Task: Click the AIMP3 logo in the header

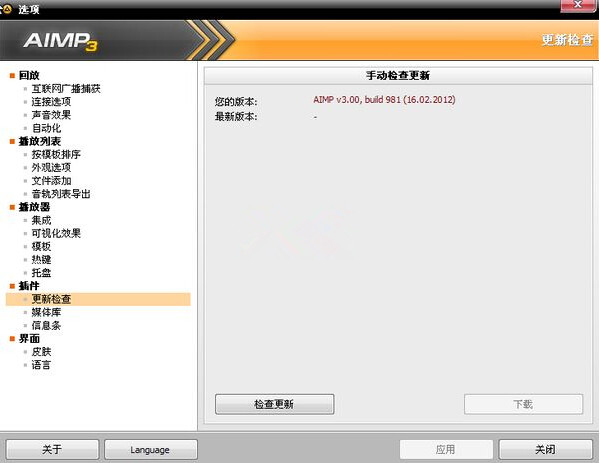Action: [60, 41]
